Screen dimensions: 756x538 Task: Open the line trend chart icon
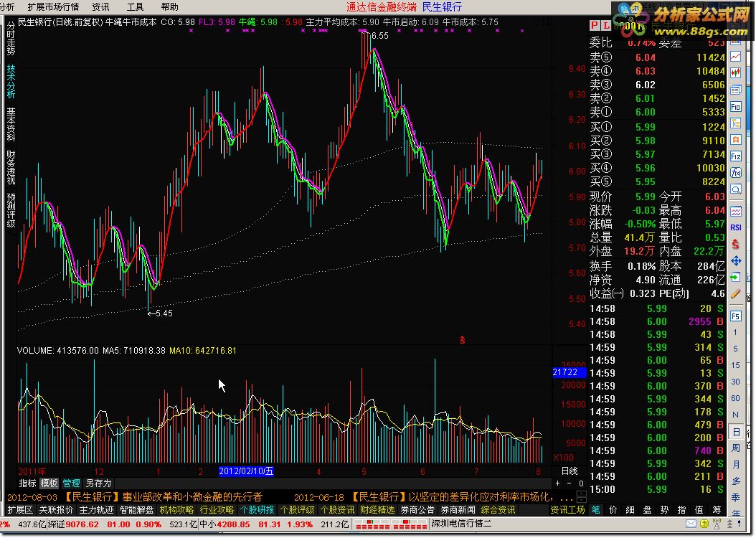(736, 57)
